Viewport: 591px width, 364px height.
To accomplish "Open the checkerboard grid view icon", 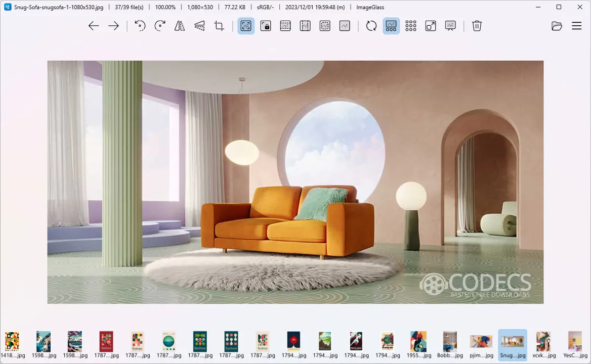I will click(x=411, y=26).
